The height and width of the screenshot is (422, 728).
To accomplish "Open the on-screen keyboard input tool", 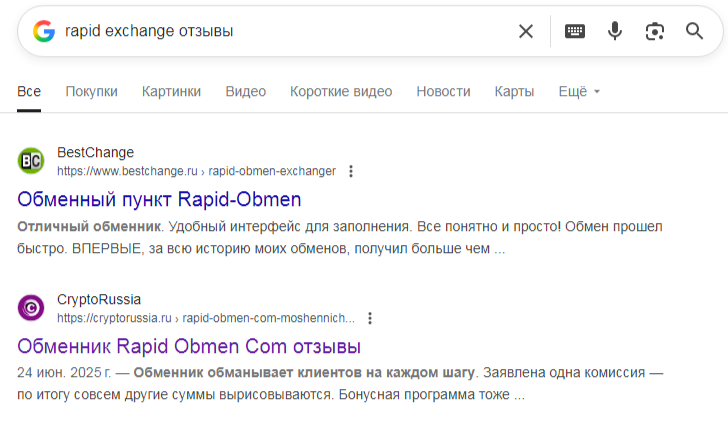I will coord(575,31).
